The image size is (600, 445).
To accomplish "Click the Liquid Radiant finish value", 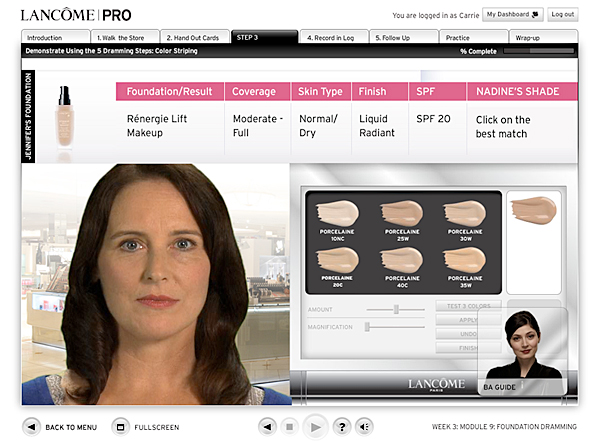I will [377, 126].
